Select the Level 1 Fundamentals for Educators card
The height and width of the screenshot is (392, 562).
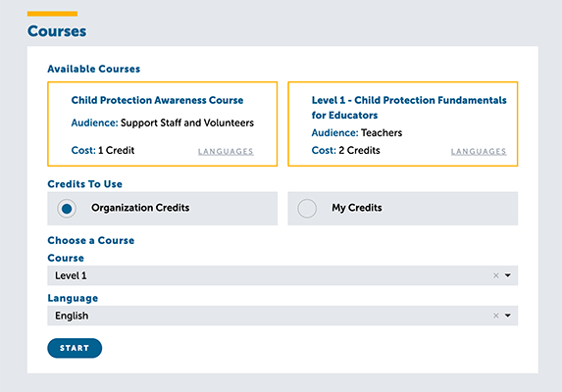pyautogui.click(x=403, y=123)
